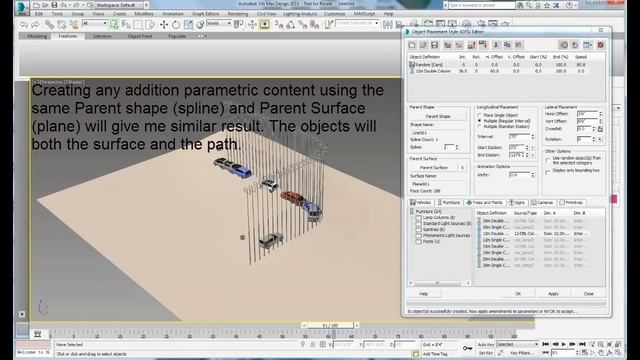Image resolution: width=640 pixels, height=360 pixels.
Task: Enable Use random object(s) from selected category
Action: point(547,160)
